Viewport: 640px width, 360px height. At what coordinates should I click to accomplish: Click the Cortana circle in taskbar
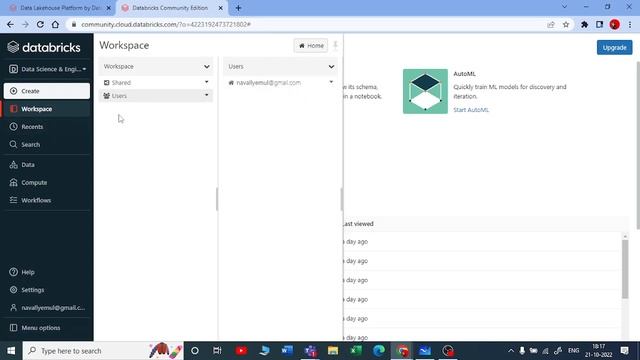tap(195, 351)
